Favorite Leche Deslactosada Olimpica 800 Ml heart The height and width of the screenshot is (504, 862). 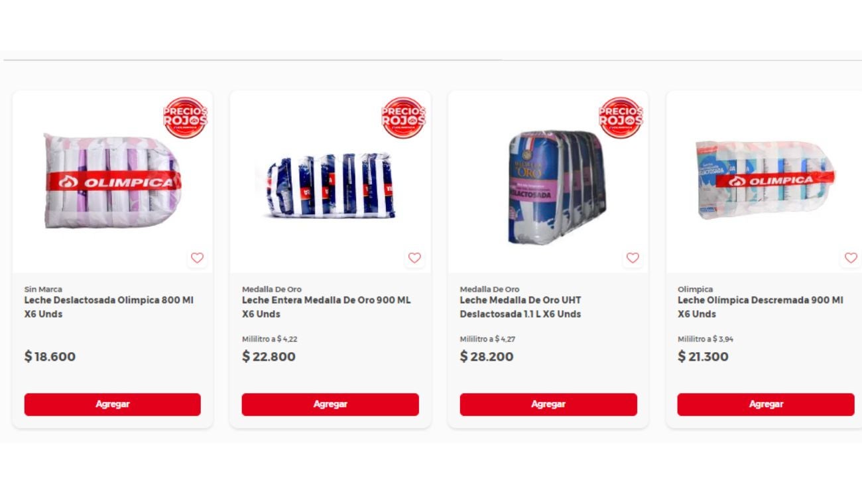197,258
